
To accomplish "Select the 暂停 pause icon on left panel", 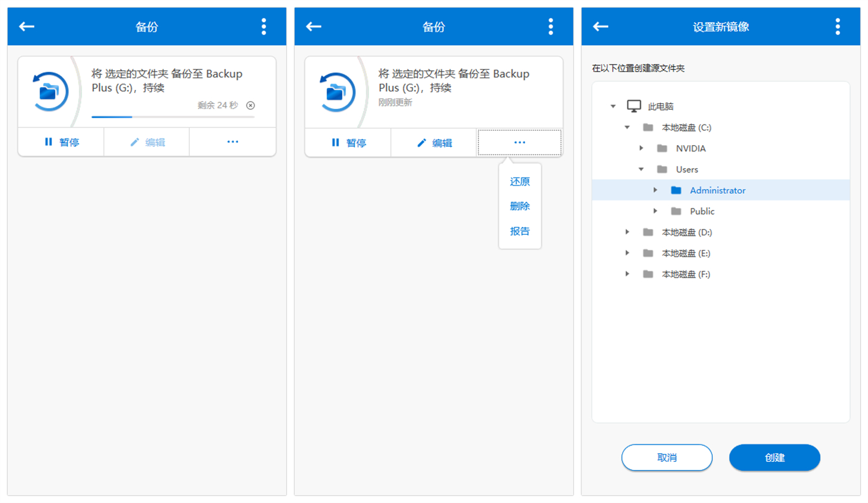I will [48, 142].
